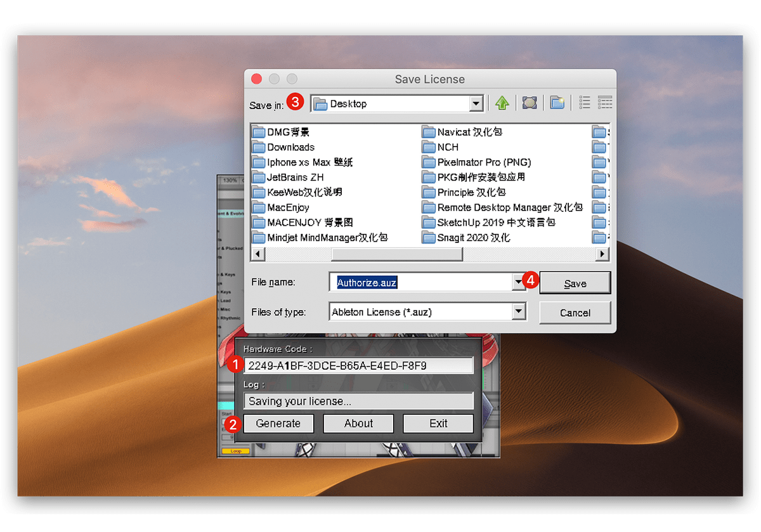Click the Home/Desktop toolbar icon
This screenshot has height=532, width=761.
point(530,103)
